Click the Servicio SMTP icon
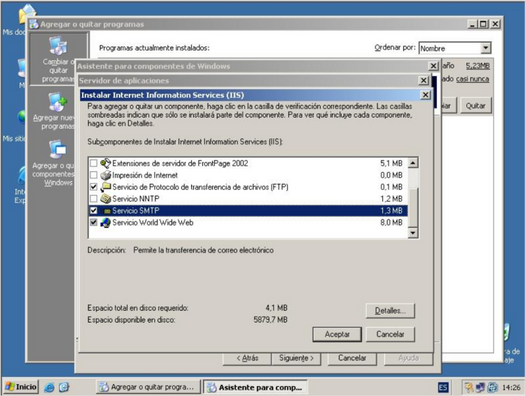 pos(106,211)
